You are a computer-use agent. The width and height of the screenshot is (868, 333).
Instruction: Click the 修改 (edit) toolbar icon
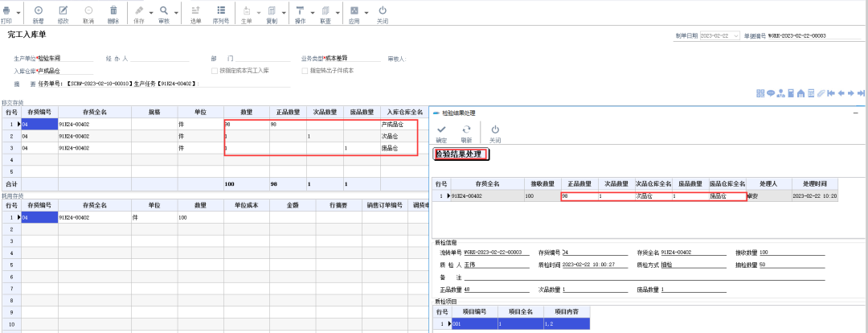63,10
